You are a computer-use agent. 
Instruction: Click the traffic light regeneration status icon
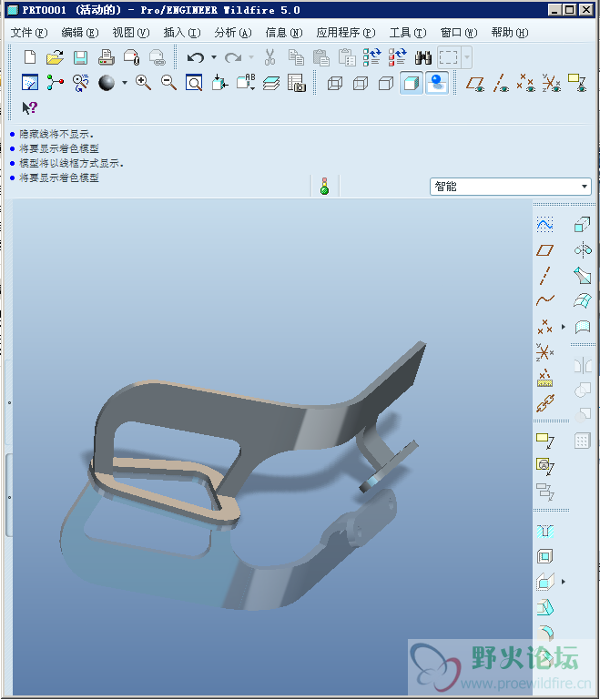click(324, 187)
